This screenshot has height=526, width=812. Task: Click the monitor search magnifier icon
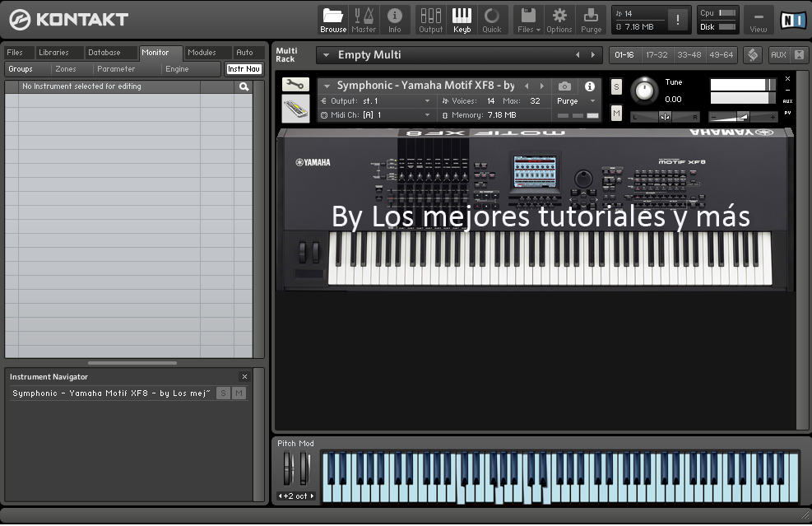244,86
